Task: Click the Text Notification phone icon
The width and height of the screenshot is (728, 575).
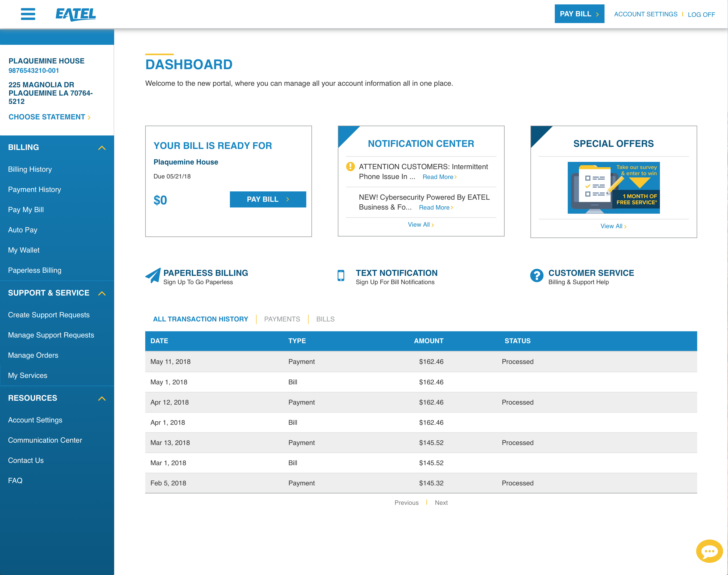Action: (x=342, y=276)
